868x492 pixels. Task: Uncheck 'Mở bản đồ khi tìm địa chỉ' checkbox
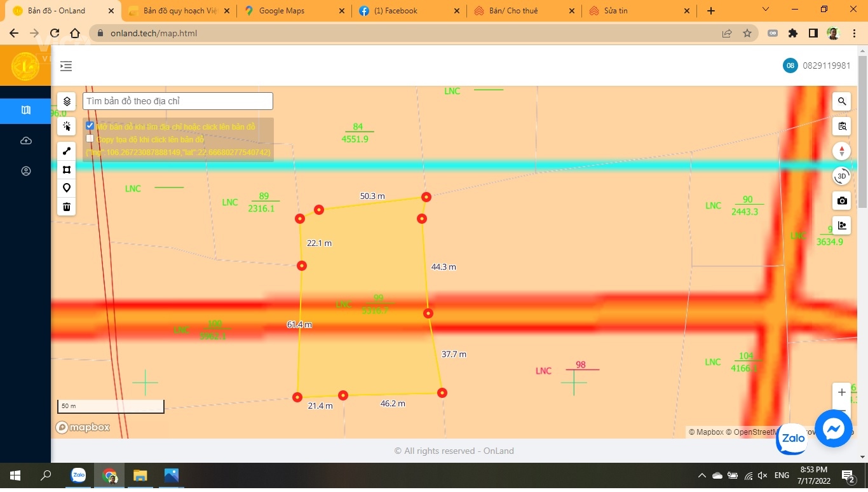pos(90,126)
